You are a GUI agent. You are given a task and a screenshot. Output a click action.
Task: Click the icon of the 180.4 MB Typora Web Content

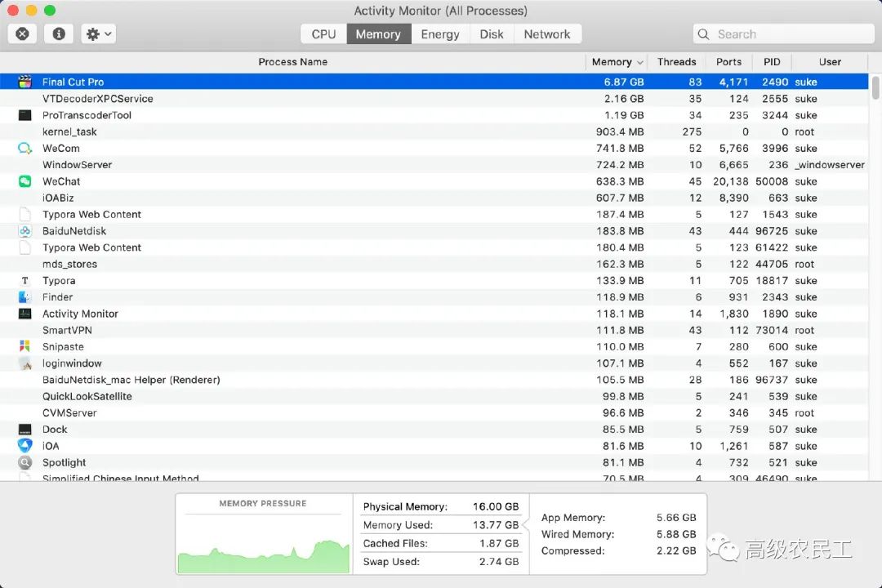point(24,247)
